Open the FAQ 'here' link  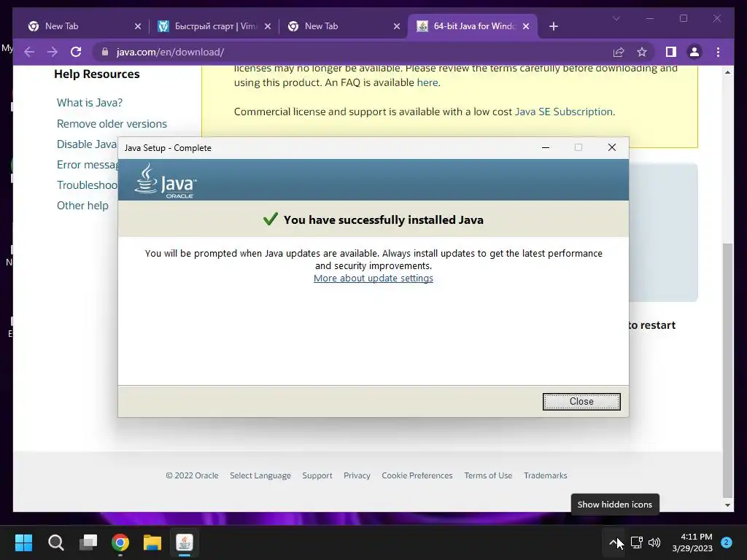(427, 82)
